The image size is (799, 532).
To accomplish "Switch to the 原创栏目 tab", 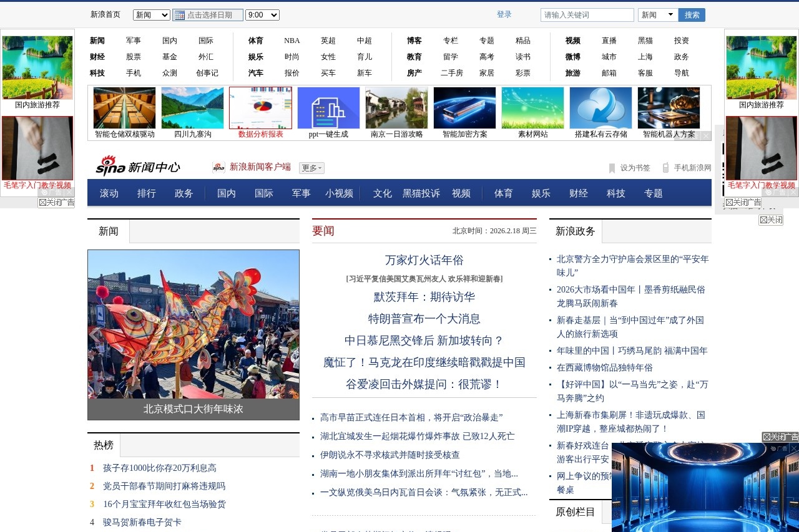I will [x=576, y=512].
